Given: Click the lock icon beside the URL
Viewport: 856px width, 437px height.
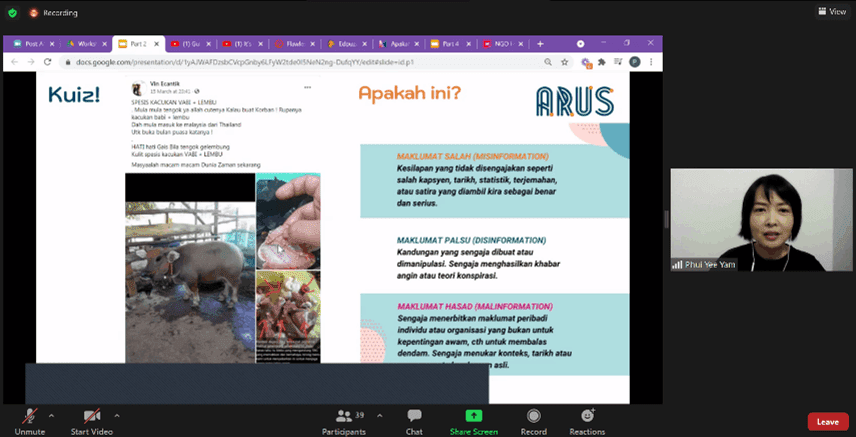Looking at the screenshot, I should [68, 62].
